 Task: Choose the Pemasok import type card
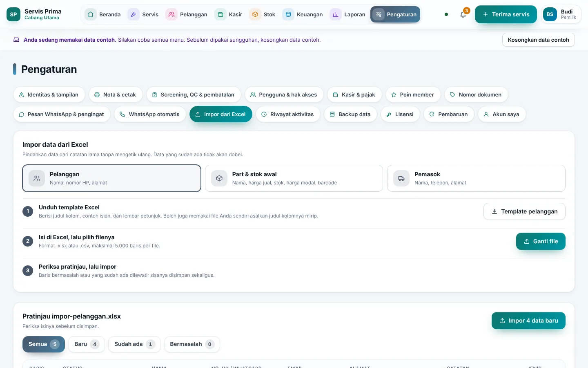click(476, 178)
